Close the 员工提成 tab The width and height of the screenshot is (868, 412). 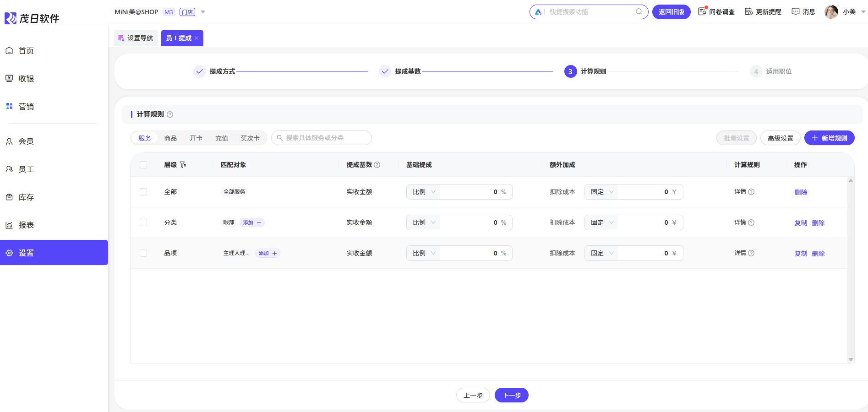pos(197,38)
